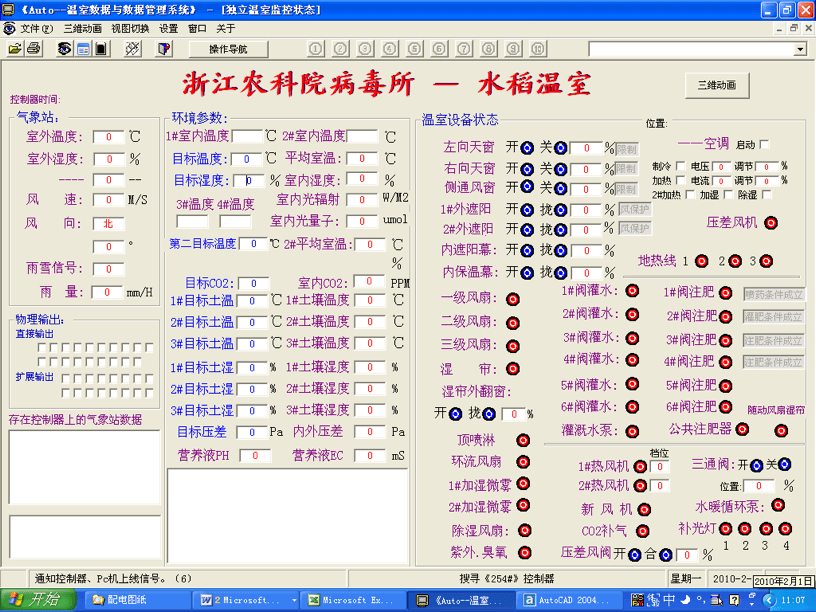Click the 一级风扇 red indicator light
816x612 pixels.
tap(512, 299)
